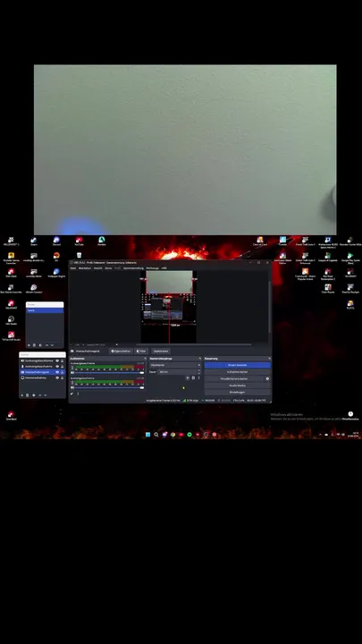Open the Datei menu
The width and height of the screenshot is (362, 644).
point(73,267)
